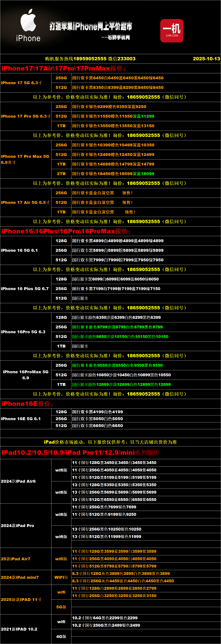Click the iPhone 16E 128G price row

[97, 412]
